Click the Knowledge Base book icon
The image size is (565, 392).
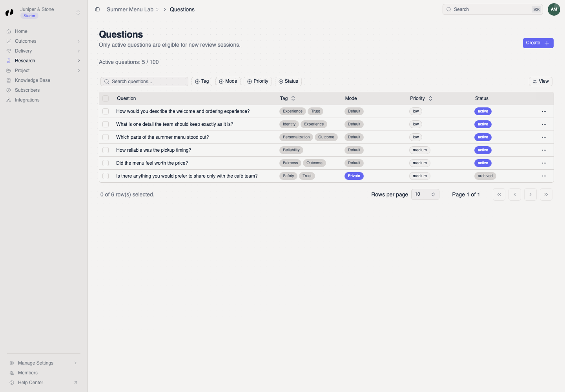(9, 80)
